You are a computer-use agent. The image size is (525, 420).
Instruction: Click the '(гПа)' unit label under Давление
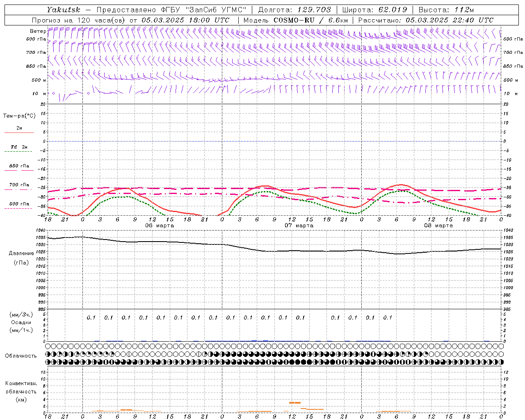21,262
